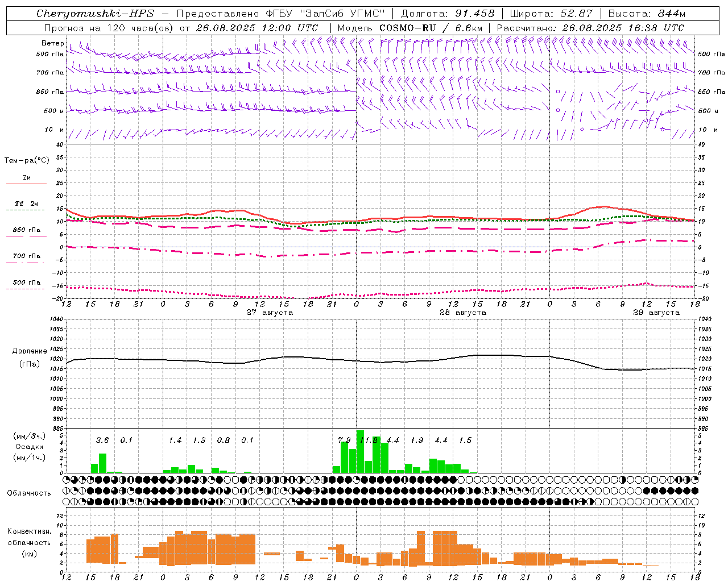Click the 29 августа date label
This screenshot has height=582, width=728.
[656, 313]
